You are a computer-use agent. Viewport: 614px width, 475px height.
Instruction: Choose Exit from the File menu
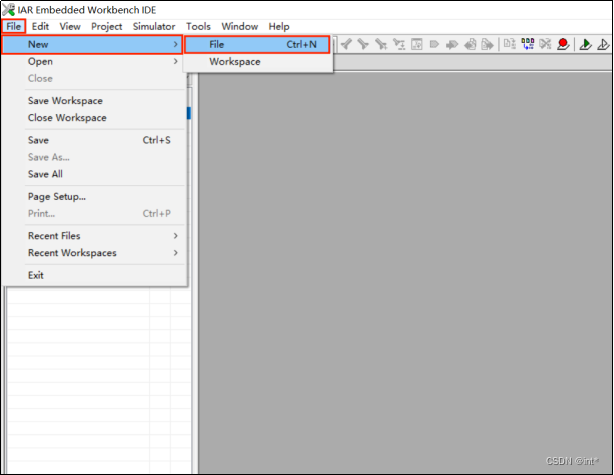tap(94, 275)
